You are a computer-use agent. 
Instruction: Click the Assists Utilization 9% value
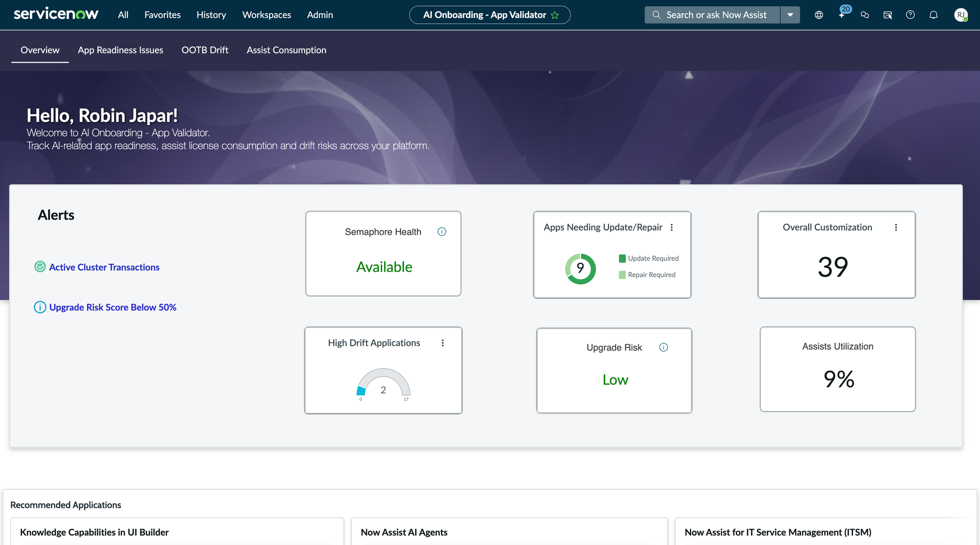[838, 379]
